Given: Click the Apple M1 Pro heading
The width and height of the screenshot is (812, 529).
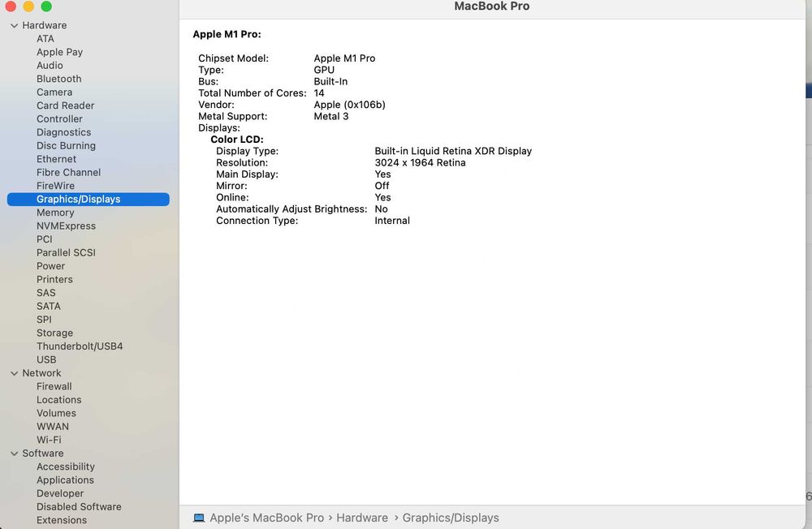Looking at the screenshot, I should (x=227, y=34).
